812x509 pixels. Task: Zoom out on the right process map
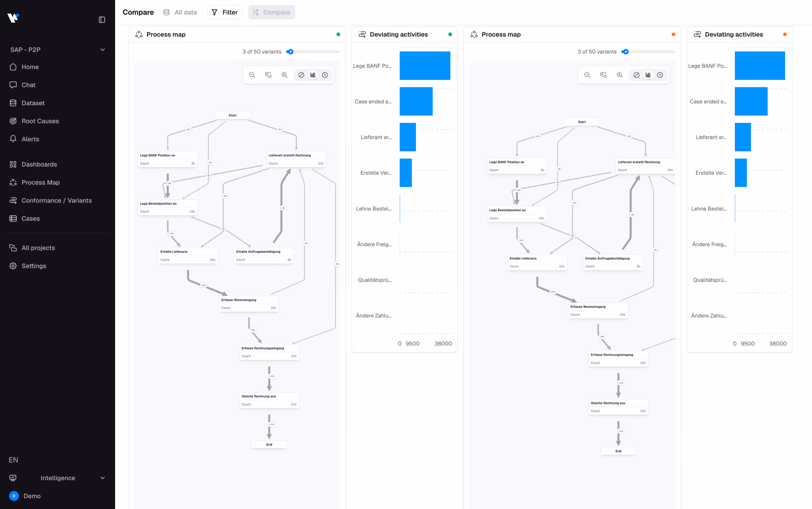tap(587, 75)
